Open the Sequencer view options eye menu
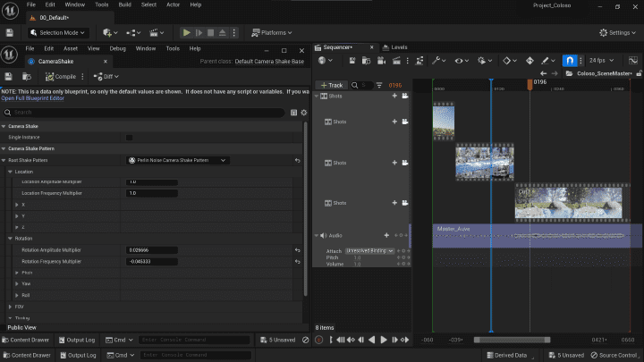 [x=462, y=61]
